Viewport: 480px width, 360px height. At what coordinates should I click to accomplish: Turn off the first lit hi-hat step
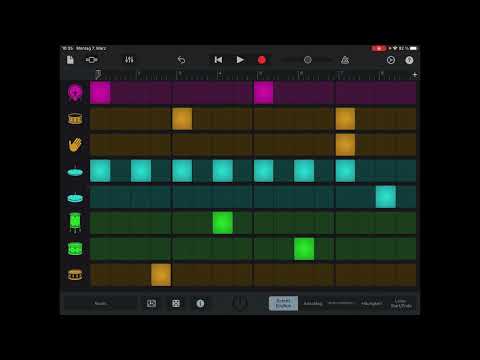[x=100, y=171]
